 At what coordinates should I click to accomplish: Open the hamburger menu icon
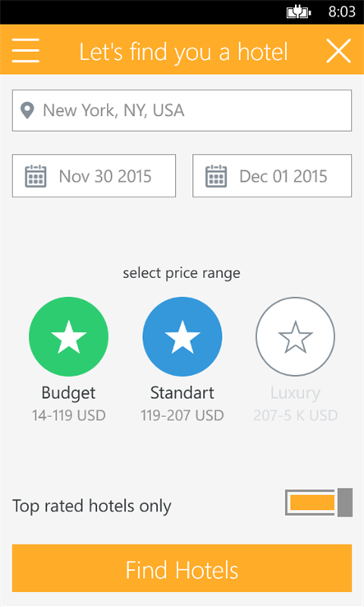[x=25, y=50]
